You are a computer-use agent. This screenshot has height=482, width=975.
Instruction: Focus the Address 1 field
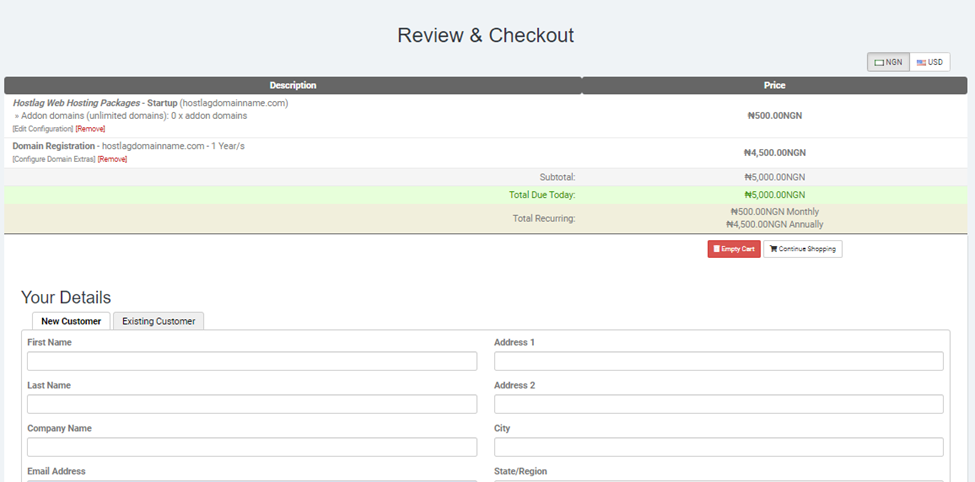[x=718, y=361]
